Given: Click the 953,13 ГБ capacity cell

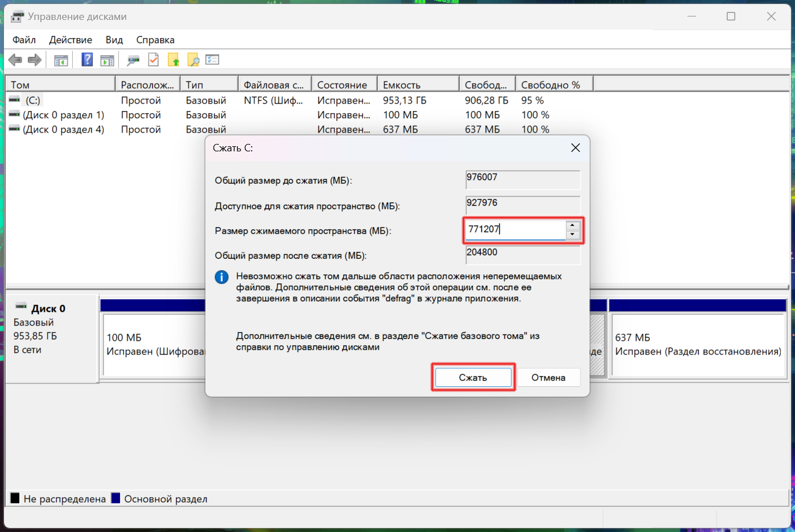Looking at the screenshot, I should (x=405, y=100).
